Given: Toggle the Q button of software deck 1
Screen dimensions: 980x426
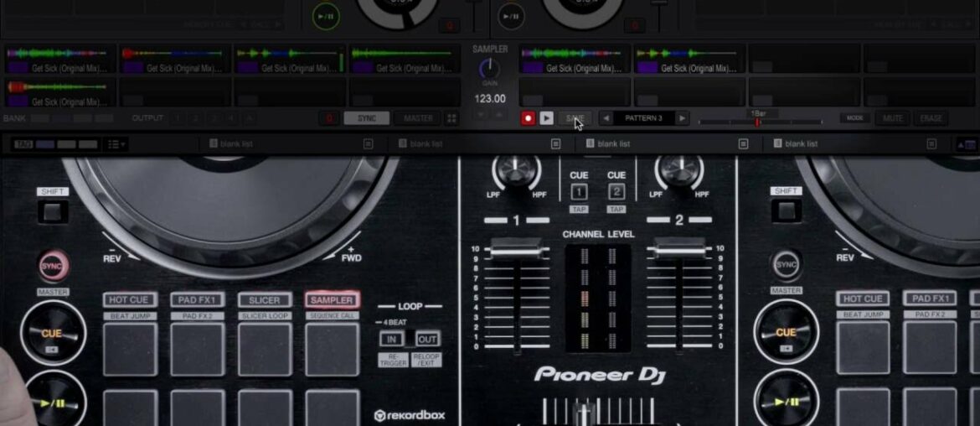Looking at the screenshot, I should pos(449,26).
